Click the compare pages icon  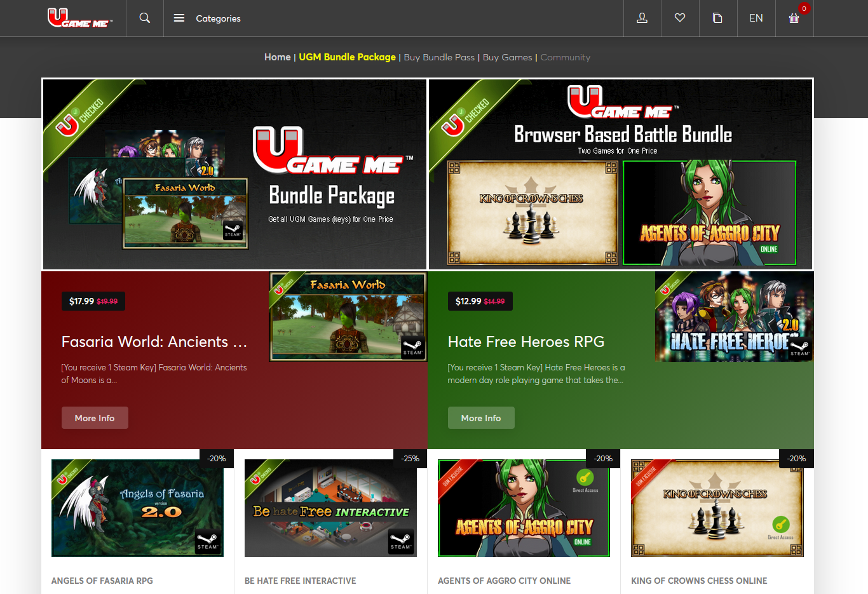717,18
